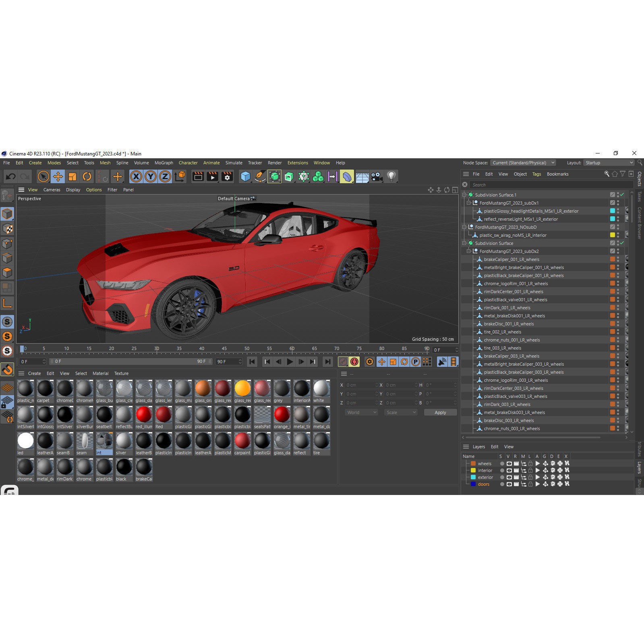Image resolution: width=644 pixels, height=644 pixels.
Task: Open the MoGraph menu
Action: [x=164, y=163]
